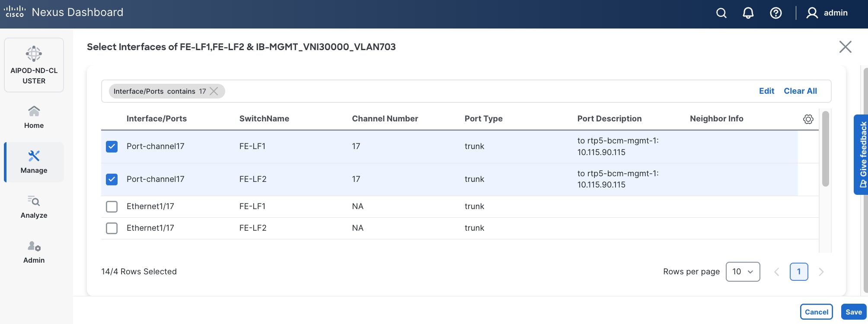868x324 pixels.
Task: Open the help question mark icon
Action: click(776, 13)
